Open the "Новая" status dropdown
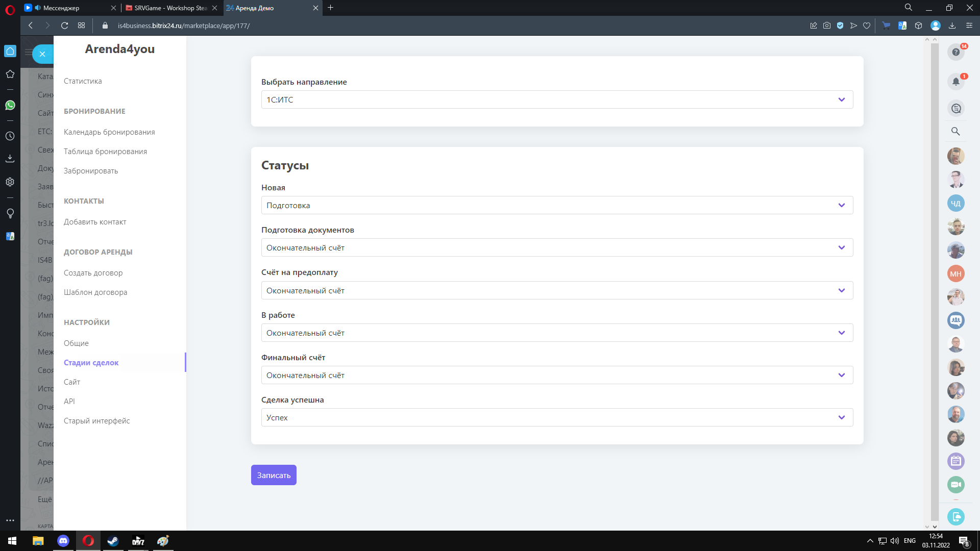The width and height of the screenshot is (980, 551). point(556,205)
